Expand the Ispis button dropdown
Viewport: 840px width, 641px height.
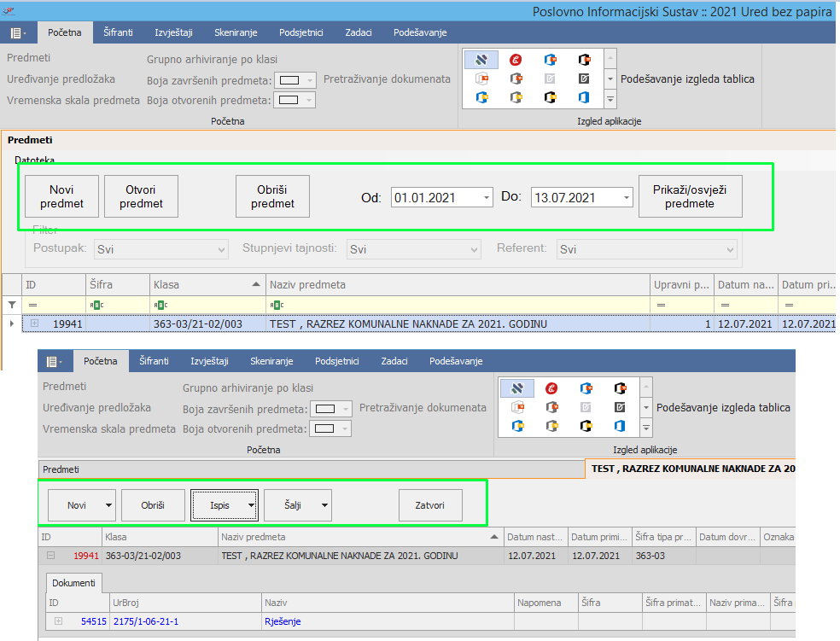251,505
